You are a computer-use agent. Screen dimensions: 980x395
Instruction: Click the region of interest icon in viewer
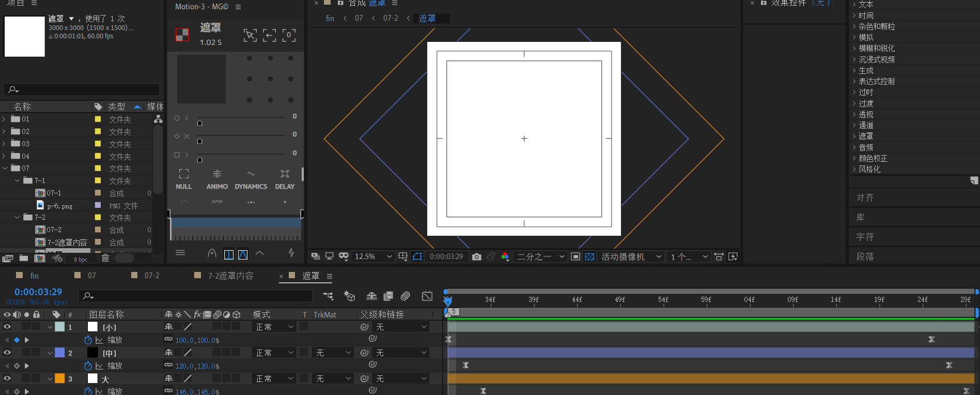575,256
